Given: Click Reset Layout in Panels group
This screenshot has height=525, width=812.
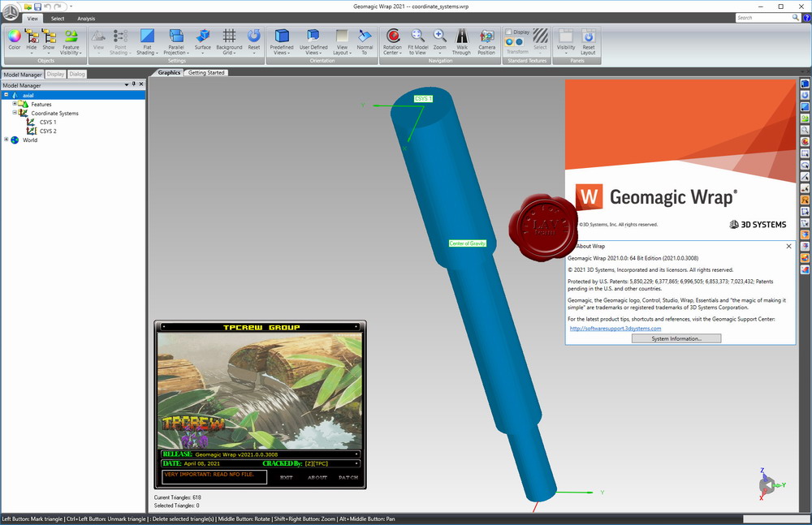Looking at the screenshot, I should click(x=588, y=41).
